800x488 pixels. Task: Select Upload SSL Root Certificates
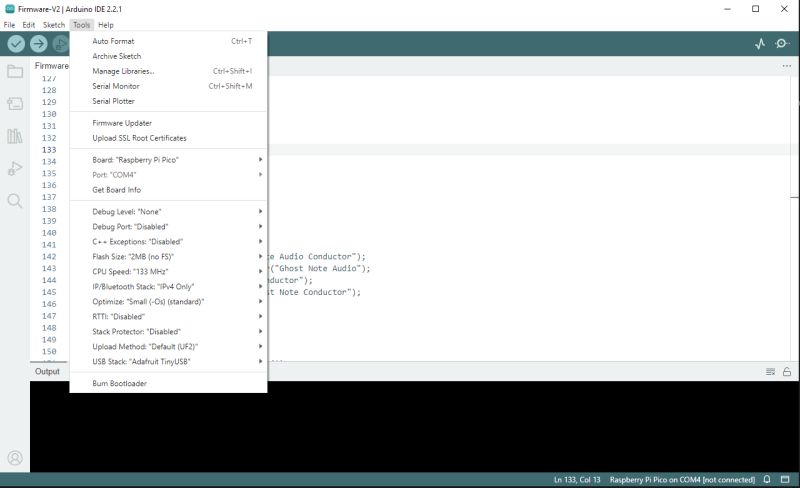click(168, 138)
